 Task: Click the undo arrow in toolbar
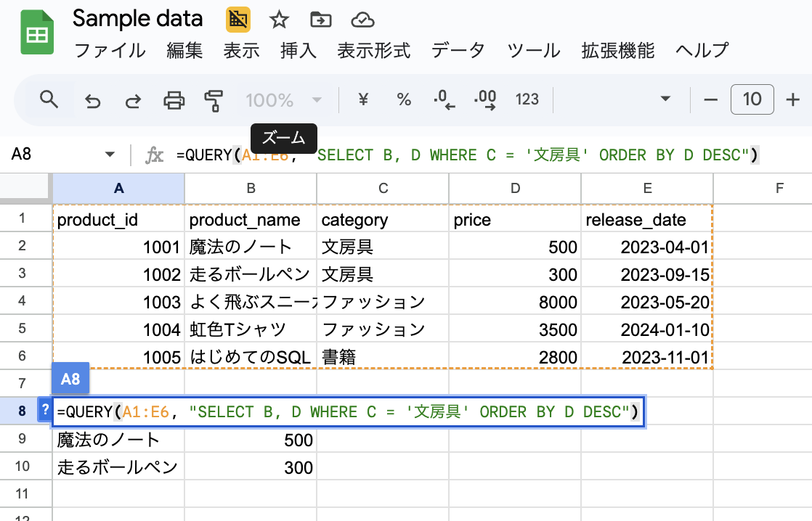click(x=92, y=100)
